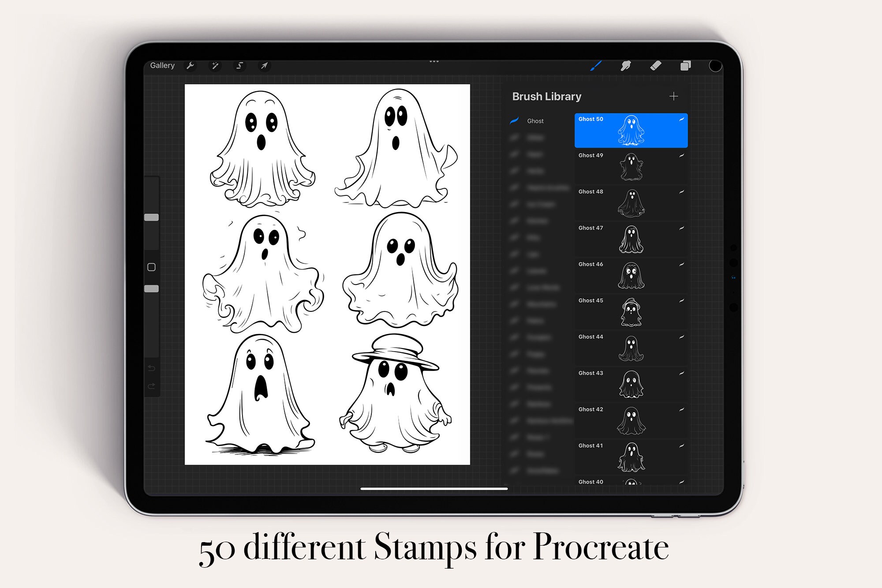Click the Ghost 40 label
This screenshot has width=882, height=588.
pos(590,482)
